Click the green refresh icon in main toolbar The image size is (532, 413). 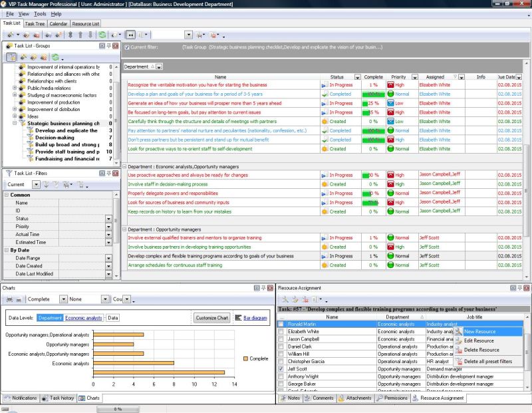102,35
